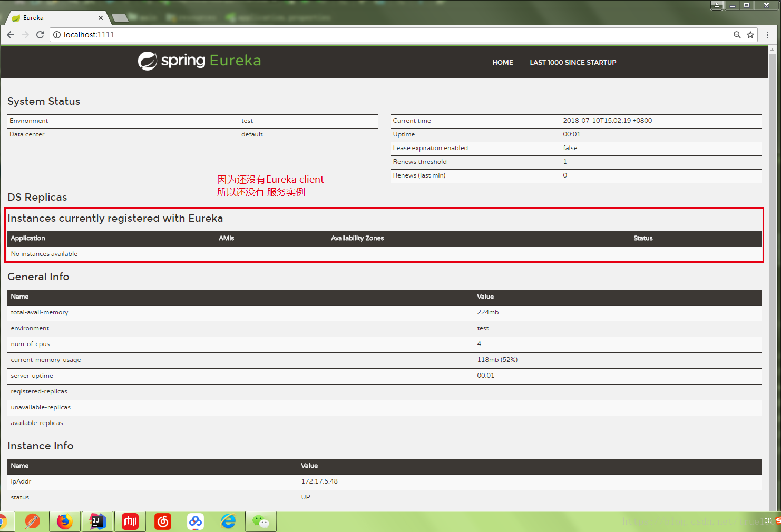Click the 'available-replicas' row name
Screen dimensions: 781x532
coord(37,423)
